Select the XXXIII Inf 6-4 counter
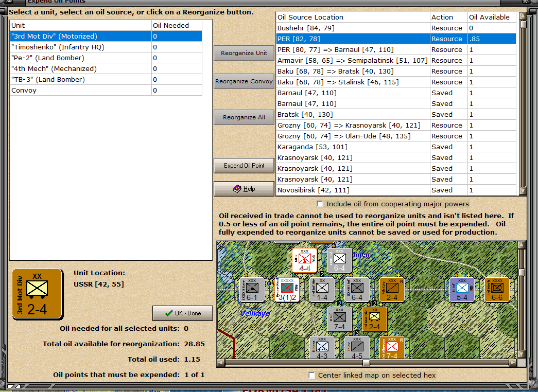Image resolution: width=538 pixels, height=392 pixels. pos(357,290)
